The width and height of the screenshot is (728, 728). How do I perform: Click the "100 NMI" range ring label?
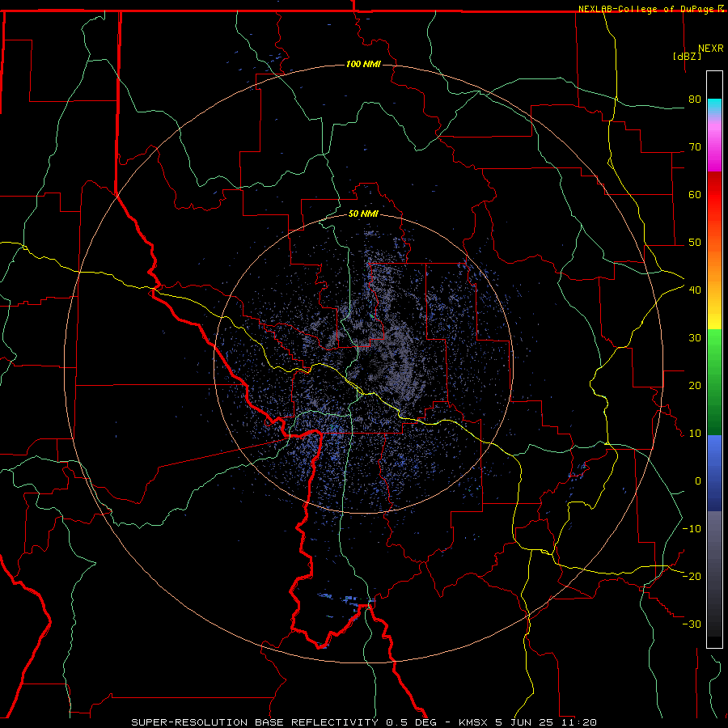point(363,64)
